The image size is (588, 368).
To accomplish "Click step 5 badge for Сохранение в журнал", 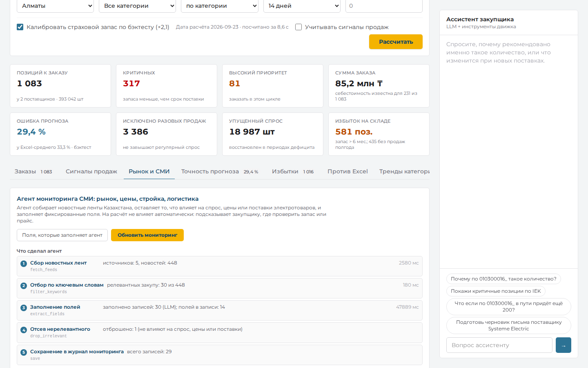I will 24,352.
